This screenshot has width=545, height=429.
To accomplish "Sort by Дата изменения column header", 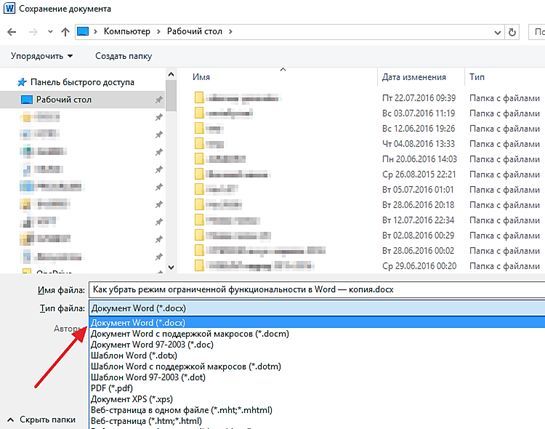I will (x=414, y=77).
